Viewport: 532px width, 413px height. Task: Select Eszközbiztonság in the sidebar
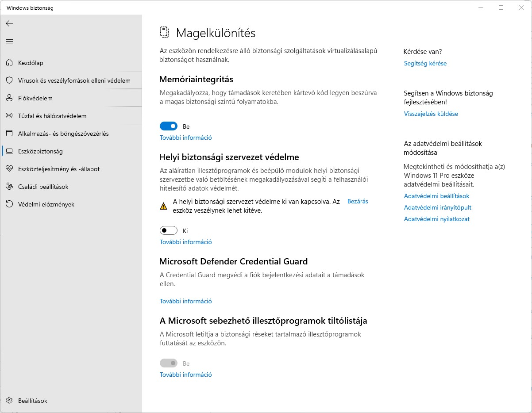tap(40, 151)
